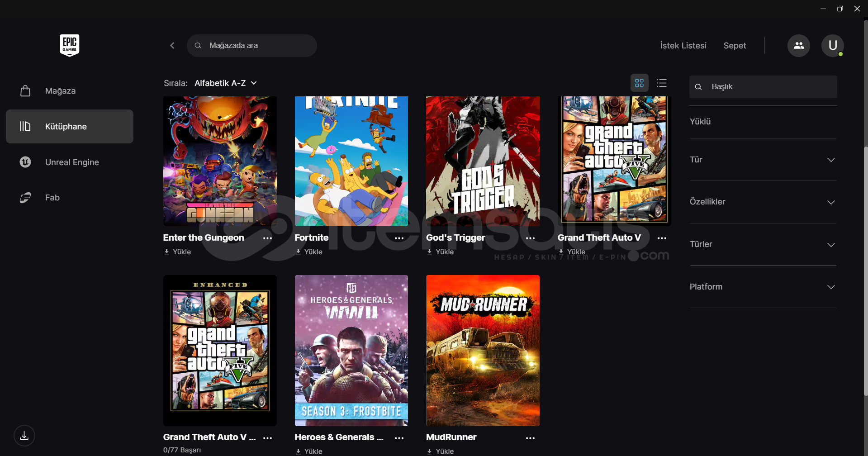The image size is (868, 456).
Task: Click Yükle under God's Trigger
Action: 440,252
